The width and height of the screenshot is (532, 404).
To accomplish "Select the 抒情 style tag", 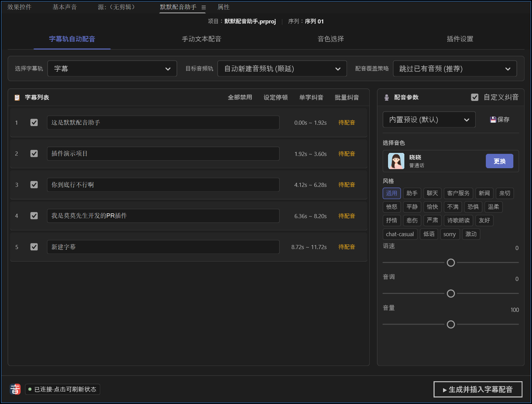I will tap(392, 221).
